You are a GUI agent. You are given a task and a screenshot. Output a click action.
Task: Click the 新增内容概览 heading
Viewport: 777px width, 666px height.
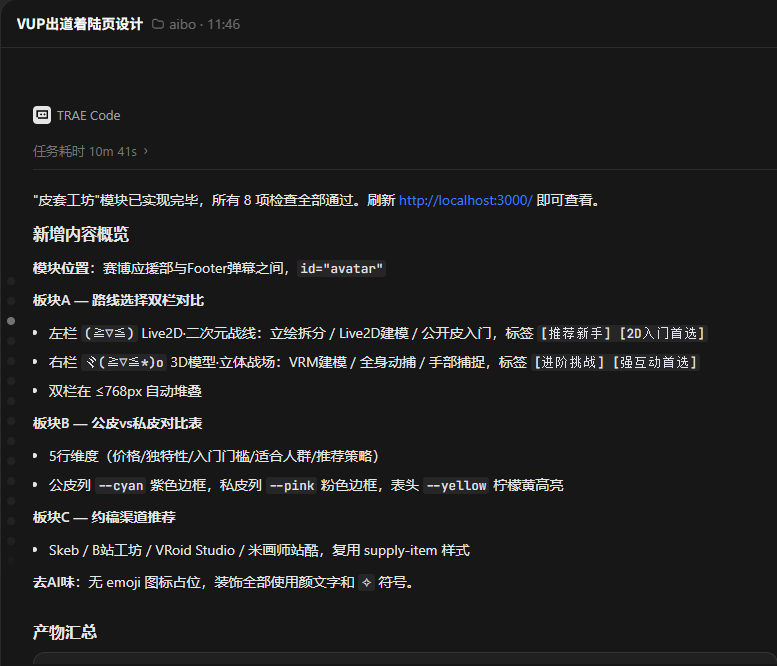click(x=80, y=234)
